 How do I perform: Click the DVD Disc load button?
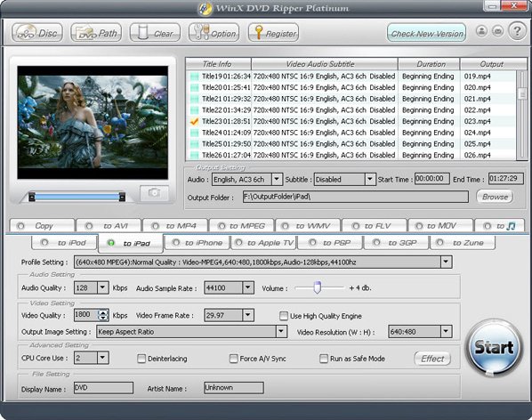tap(37, 33)
